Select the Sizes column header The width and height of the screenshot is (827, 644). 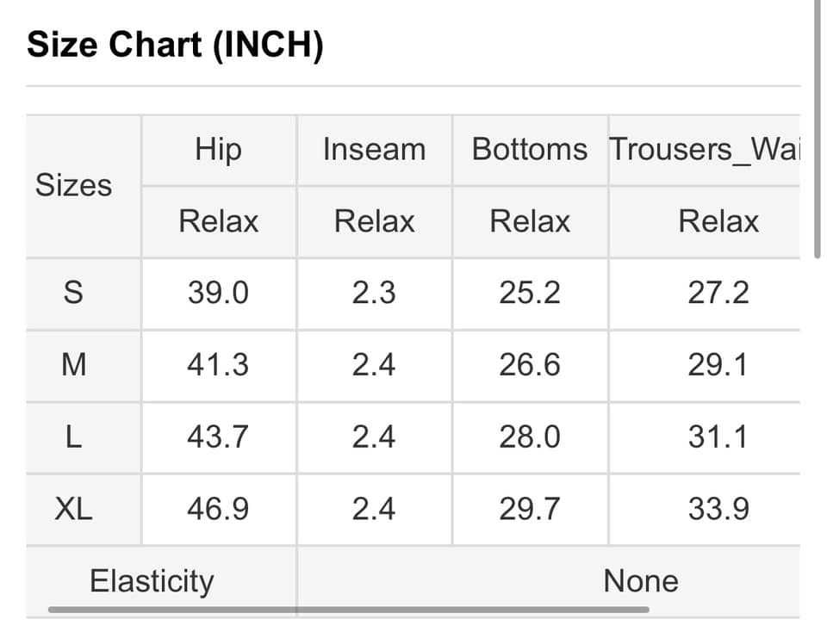tap(73, 185)
